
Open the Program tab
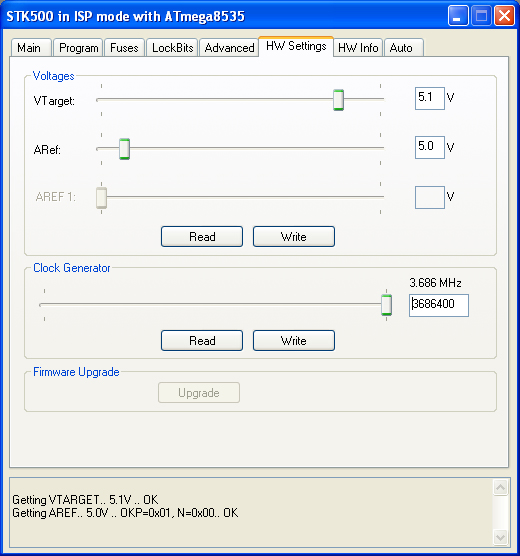tap(78, 48)
